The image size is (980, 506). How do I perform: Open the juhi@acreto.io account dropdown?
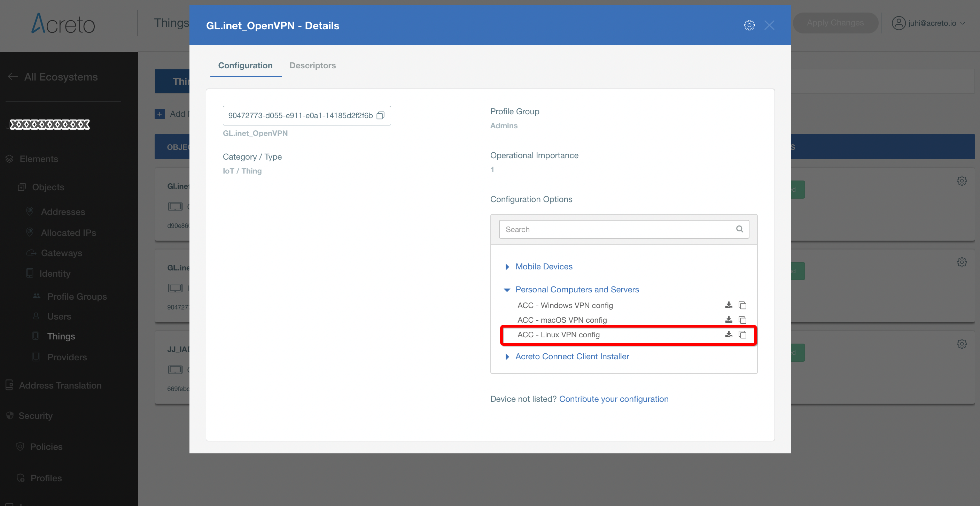click(929, 23)
